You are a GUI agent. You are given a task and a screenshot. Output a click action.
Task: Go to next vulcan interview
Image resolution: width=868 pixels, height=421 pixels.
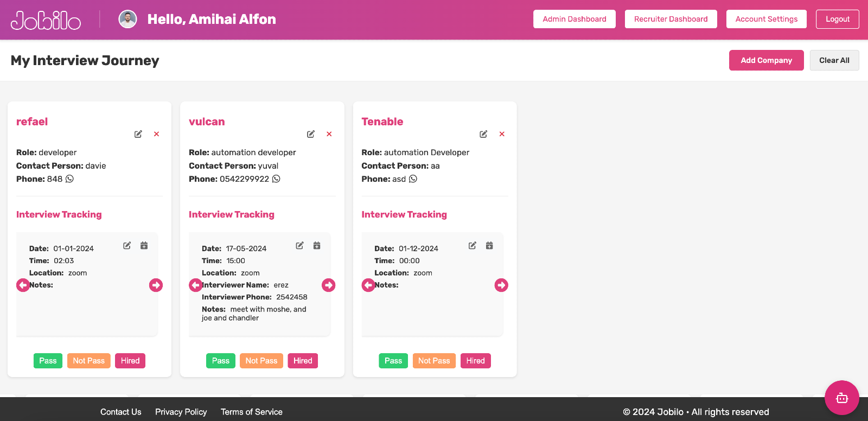click(x=328, y=285)
